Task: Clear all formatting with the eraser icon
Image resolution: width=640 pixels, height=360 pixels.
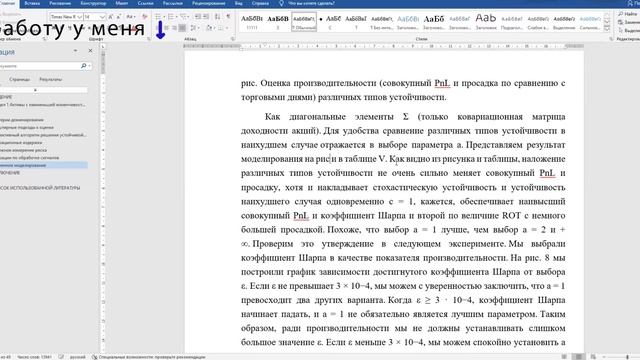Action: point(144,17)
